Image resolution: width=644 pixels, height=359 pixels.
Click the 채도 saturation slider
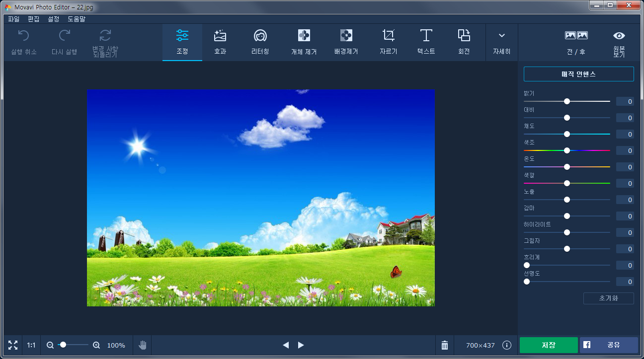pyautogui.click(x=567, y=134)
